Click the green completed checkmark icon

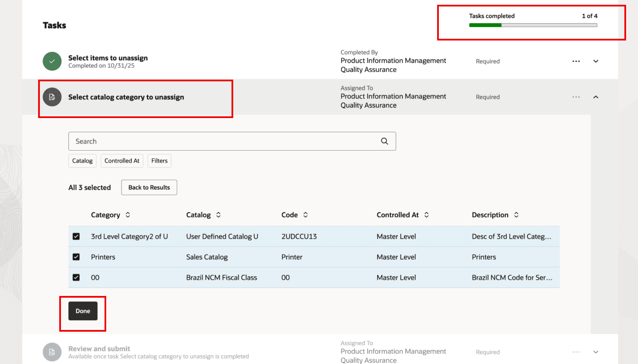pos(51,61)
